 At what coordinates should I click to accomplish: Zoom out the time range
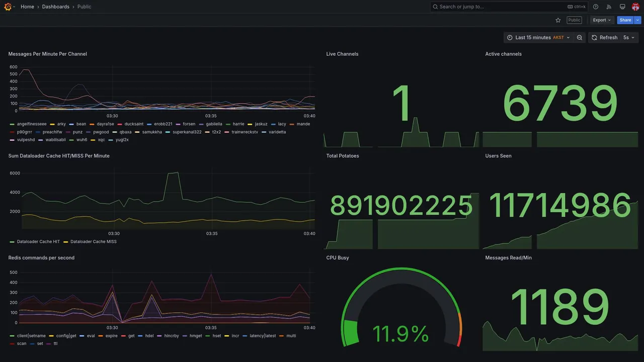pyautogui.click(x=580, y=38)
